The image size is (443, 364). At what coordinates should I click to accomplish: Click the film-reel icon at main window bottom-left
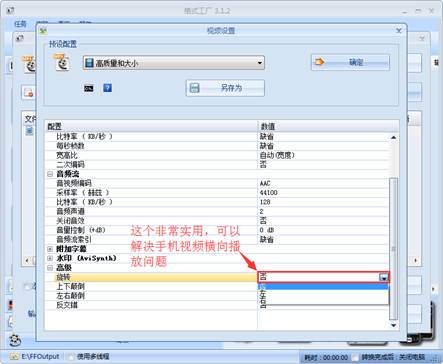15,341
